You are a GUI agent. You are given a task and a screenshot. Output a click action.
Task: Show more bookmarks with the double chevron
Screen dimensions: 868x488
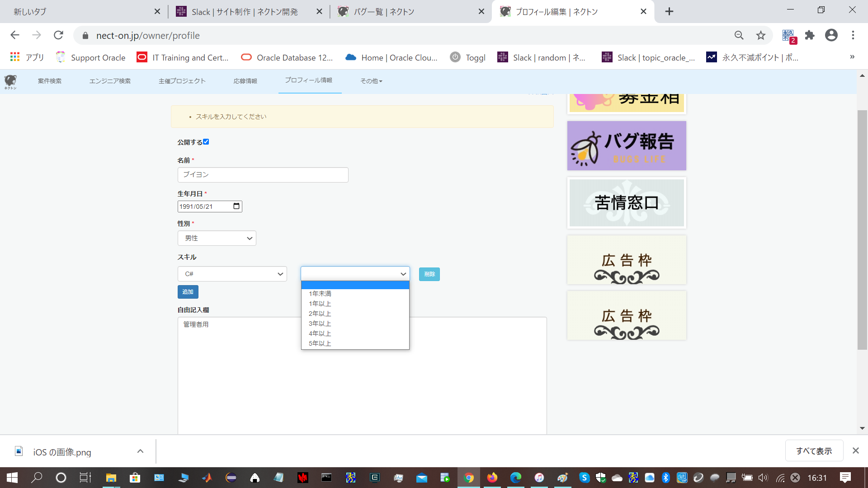pyautogui.click(x=852, y=57)
